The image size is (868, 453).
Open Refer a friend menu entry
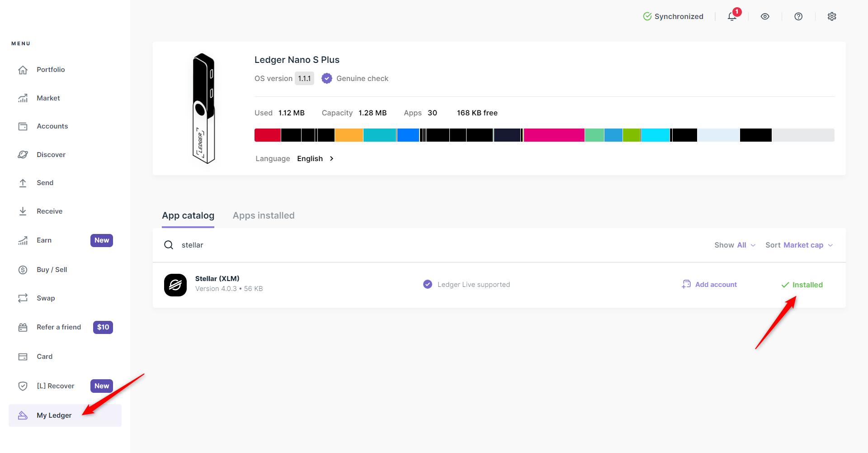59,327
